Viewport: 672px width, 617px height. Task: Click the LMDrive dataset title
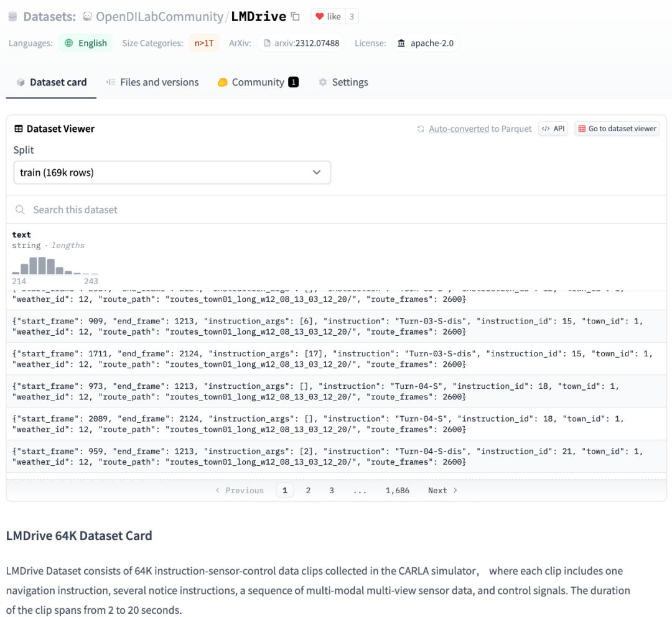pos(258,17)
